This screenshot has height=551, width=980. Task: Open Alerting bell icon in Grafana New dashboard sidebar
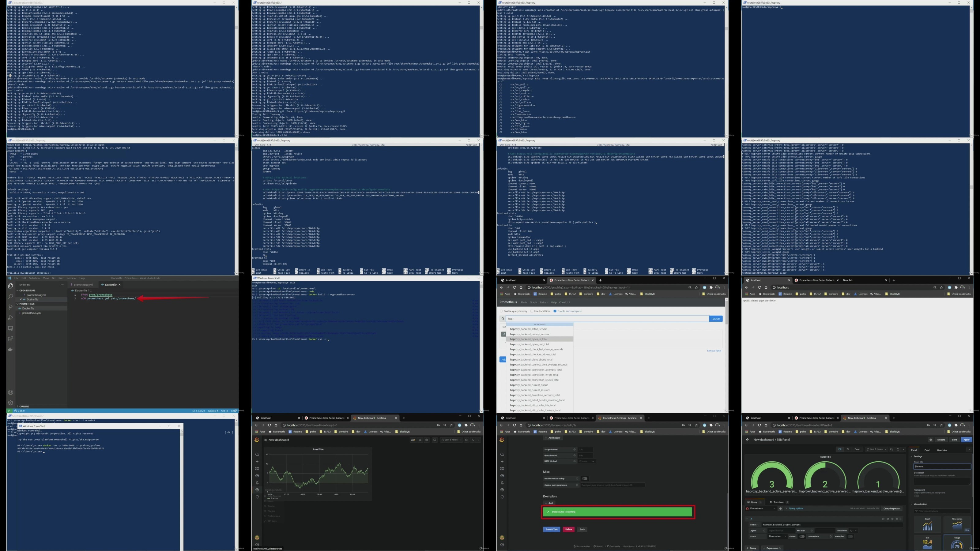click(x=257, y=483)
